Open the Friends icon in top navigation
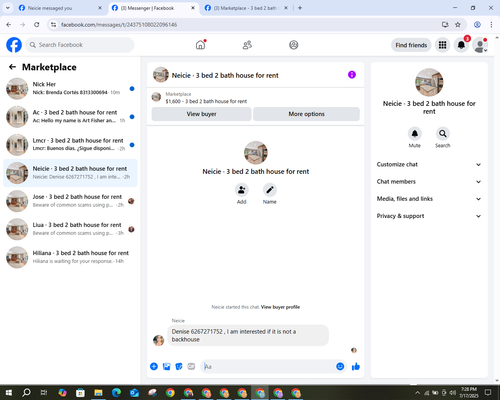This screenshot has width=500, height=400. click(247, 45)
